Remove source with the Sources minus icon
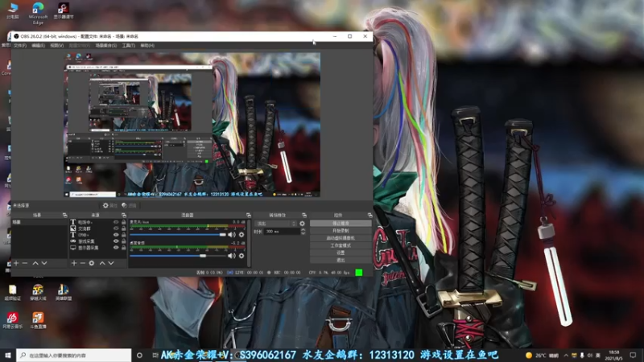The width and height of the screenshot is (644, 362). click(x=83, y=263)
